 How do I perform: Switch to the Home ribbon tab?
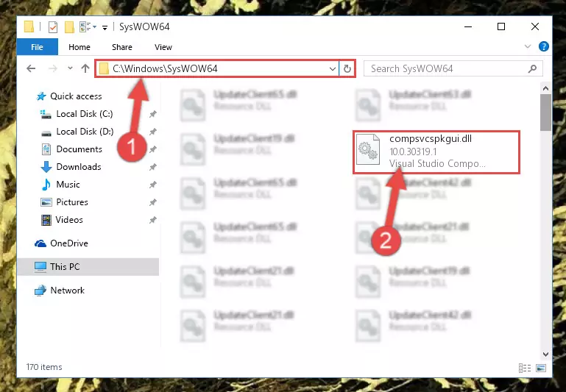(79, 47)
